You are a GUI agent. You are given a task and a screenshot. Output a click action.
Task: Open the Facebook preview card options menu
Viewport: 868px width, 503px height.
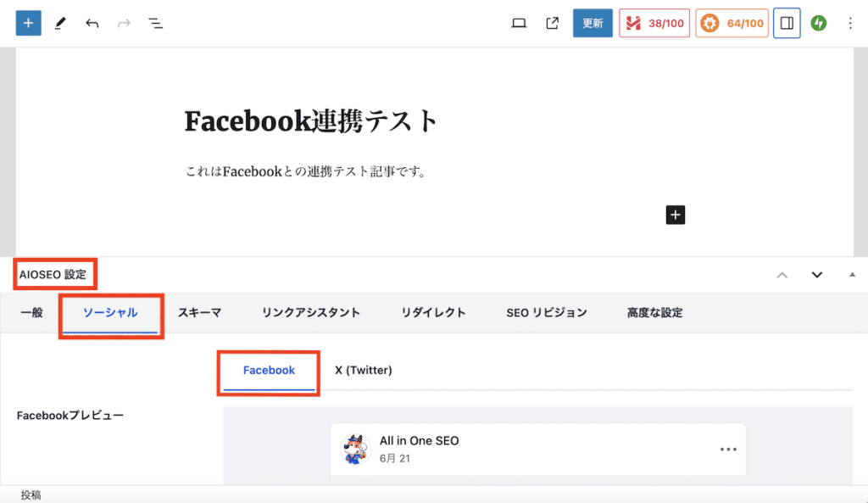click(728, 450)
